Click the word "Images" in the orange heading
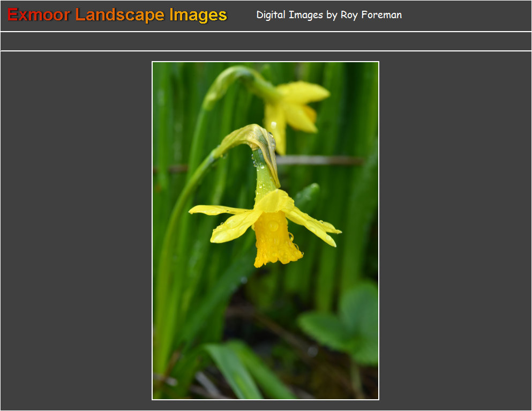The width and height of the screenshot is (532, 411). click(x=198, y=15)
